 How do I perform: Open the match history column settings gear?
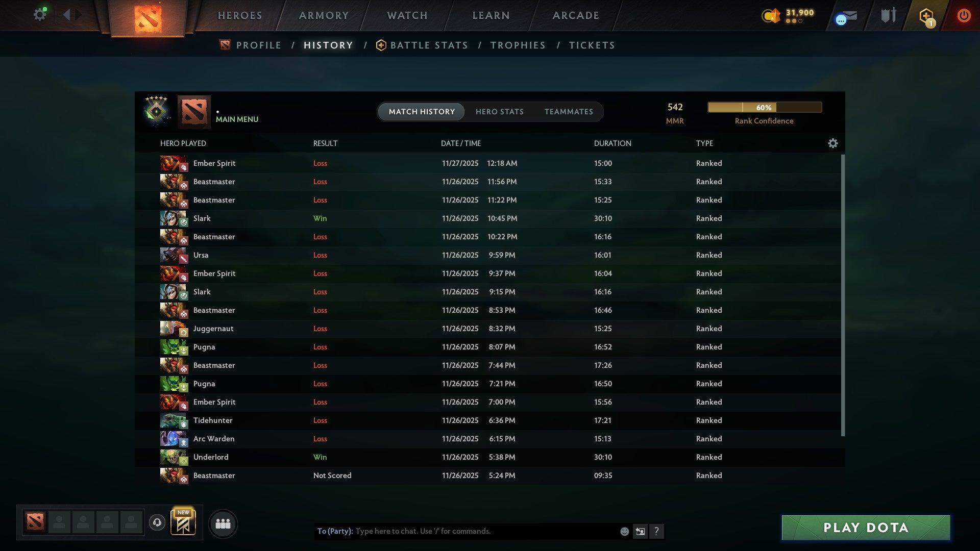point(832,143)
